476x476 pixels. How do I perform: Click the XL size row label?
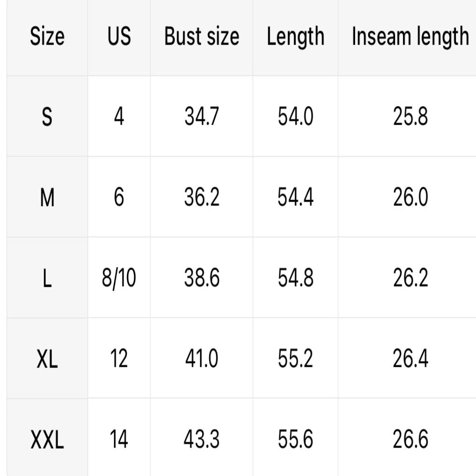47,359
